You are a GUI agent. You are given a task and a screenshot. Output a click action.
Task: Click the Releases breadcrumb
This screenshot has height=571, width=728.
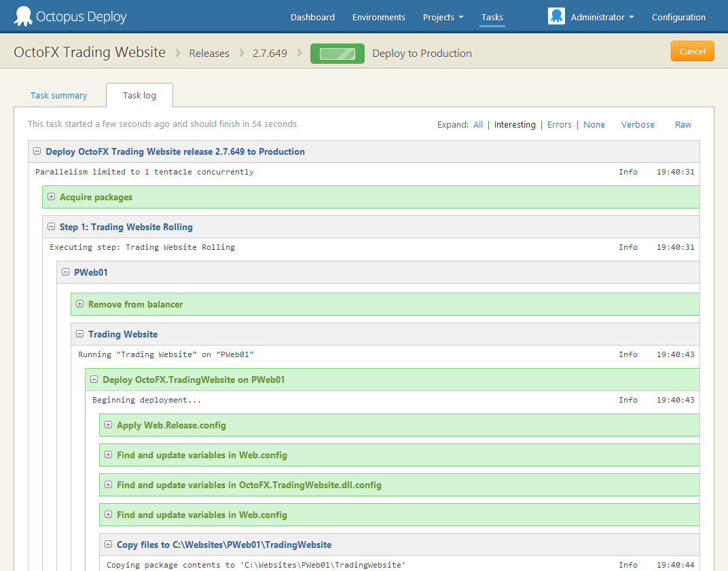coord(209,54)
